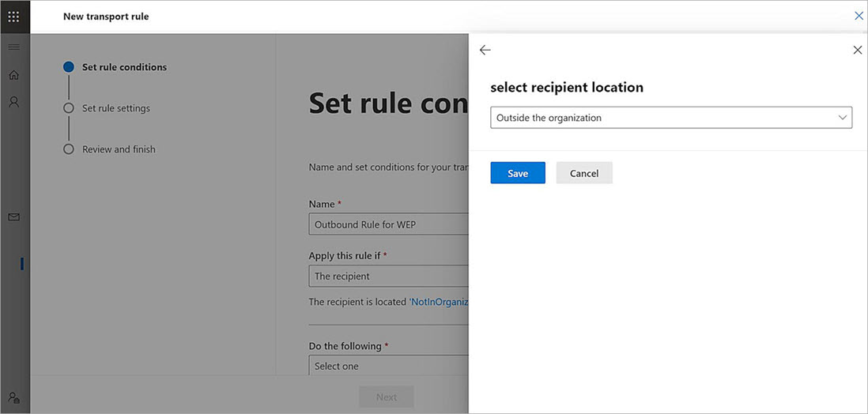Close the New transport rule wizard
This screenshot has height=414, width=868.
point(859,16)
